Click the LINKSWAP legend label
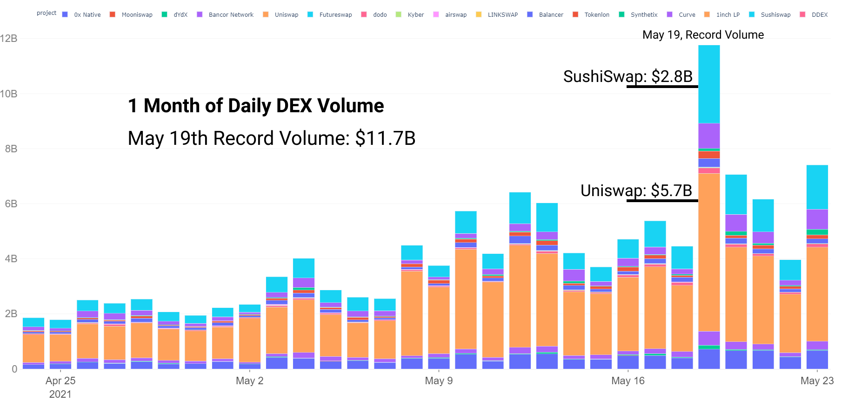The width and height of the screenshot is (868, 401). point(503,14)
